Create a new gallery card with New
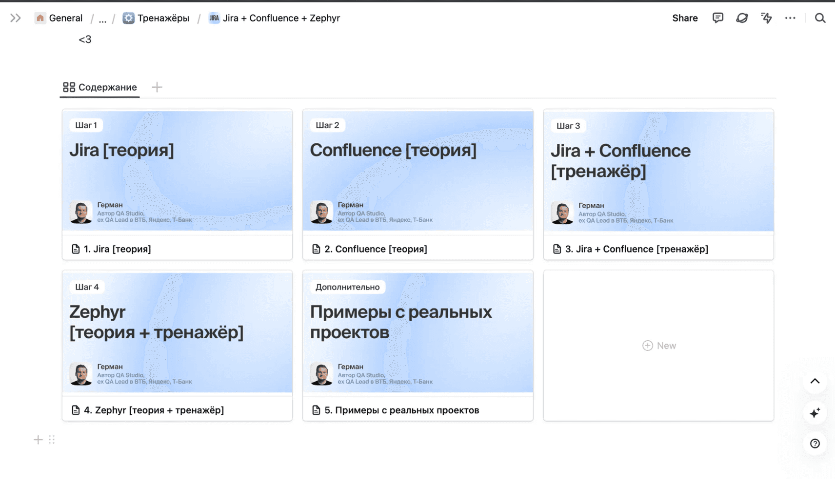This screenshot has width=835, height=504. 658,346
